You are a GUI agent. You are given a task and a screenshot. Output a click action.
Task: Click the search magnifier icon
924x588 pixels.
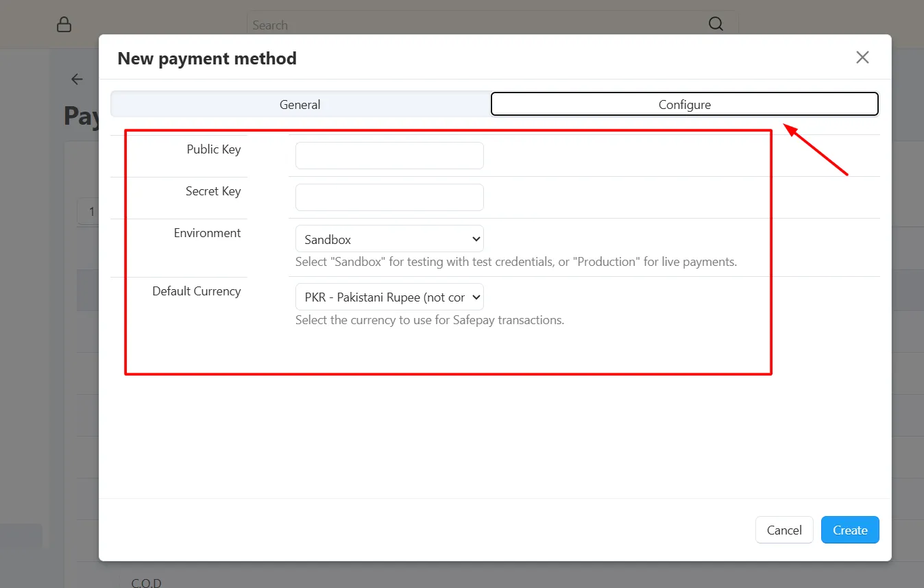point(716,25)
